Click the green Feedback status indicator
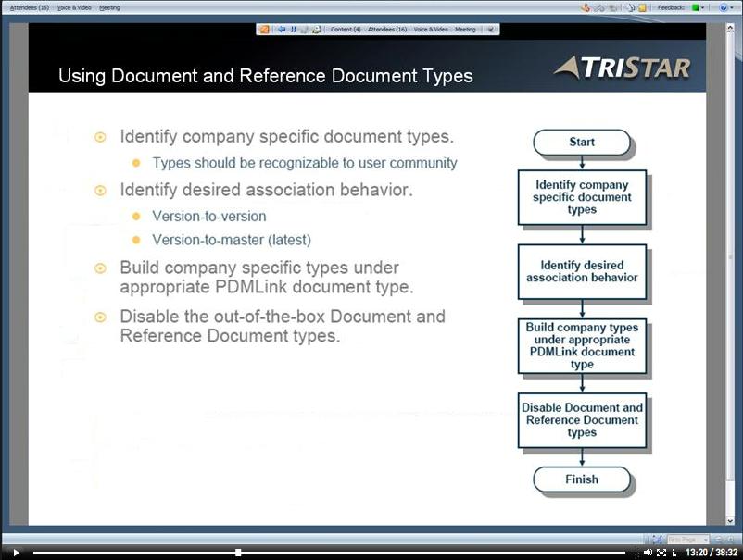743x560 pixels. point(696,7)
